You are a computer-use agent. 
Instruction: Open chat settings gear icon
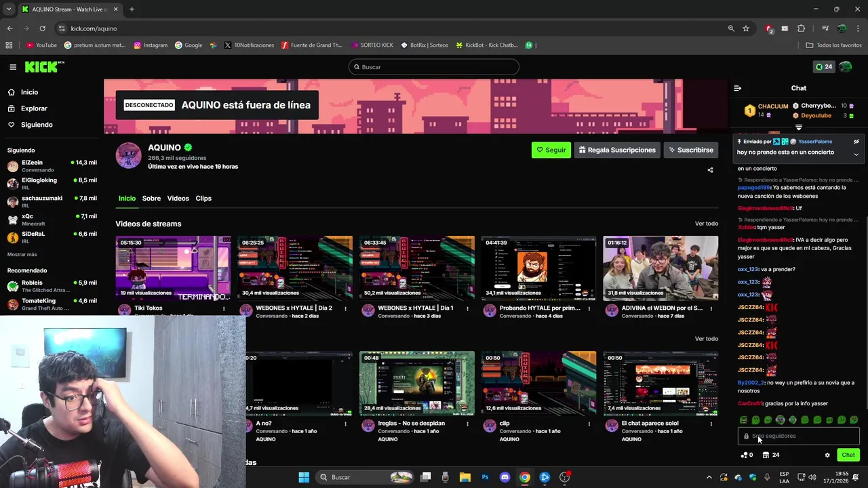click(827, 455)
